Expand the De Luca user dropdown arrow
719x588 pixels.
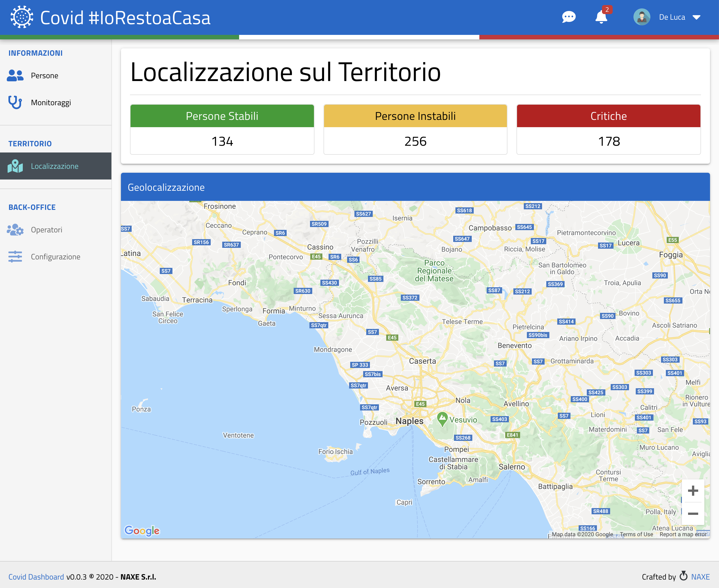[696, 18]
